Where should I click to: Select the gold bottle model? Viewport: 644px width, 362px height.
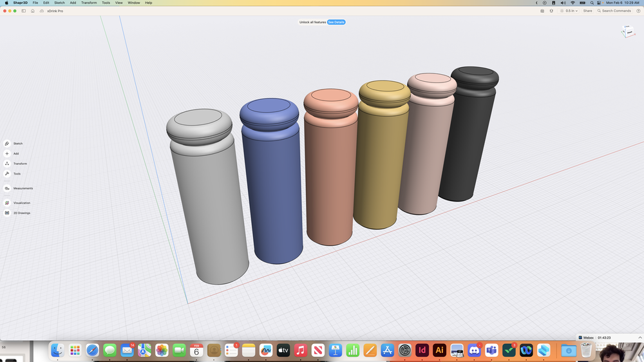pyautogui.click(x=380, y=164)
